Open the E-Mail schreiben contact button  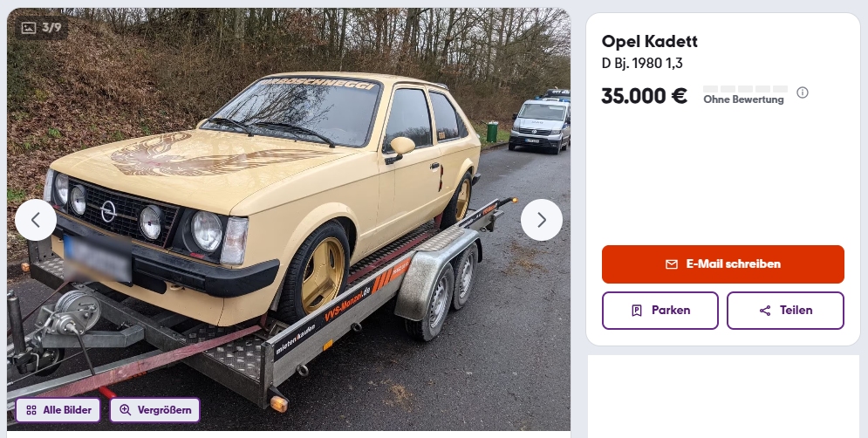point(723,264)
